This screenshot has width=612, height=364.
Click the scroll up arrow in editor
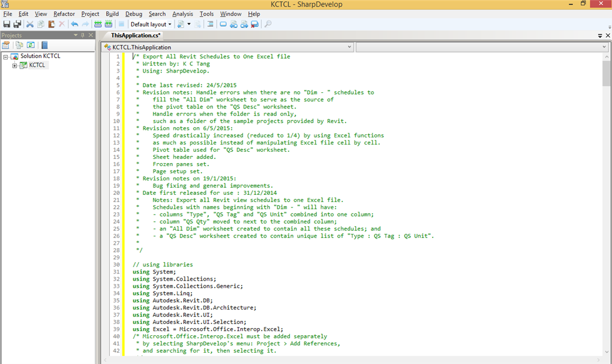pyautogui.click(x=607, y=56)
